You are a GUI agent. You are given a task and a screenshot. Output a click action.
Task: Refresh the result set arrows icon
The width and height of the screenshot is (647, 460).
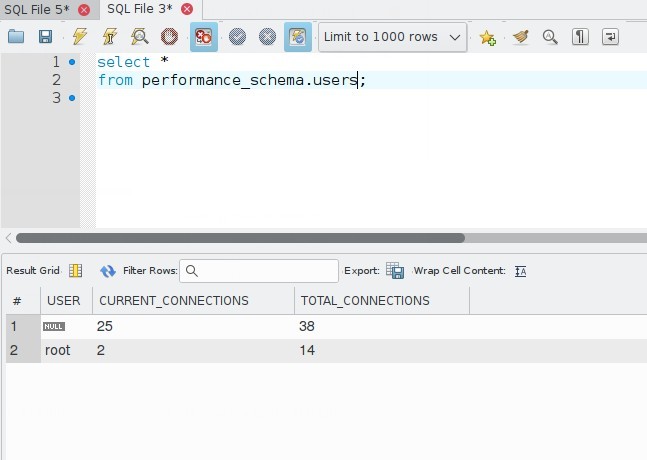pyautogui.click(x=108, y=271)
